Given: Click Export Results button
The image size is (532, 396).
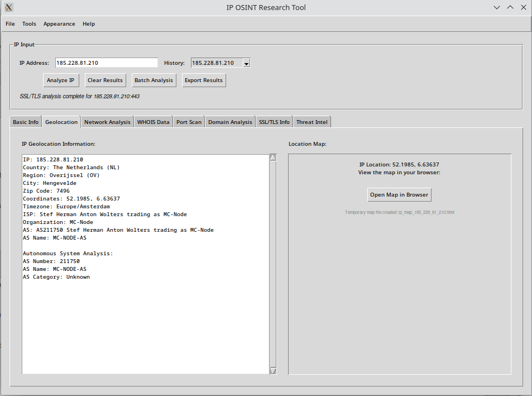Looking at the screenshot, I should pyautogui.click(x=203, y=80).
